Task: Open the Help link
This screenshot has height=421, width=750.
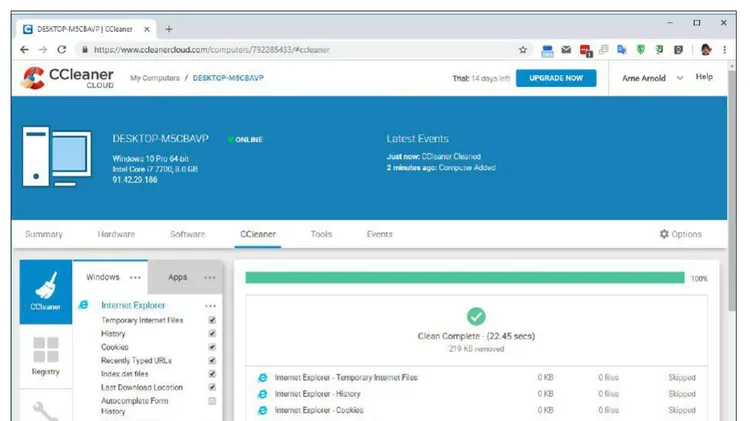Action: (x=704, y=77)
